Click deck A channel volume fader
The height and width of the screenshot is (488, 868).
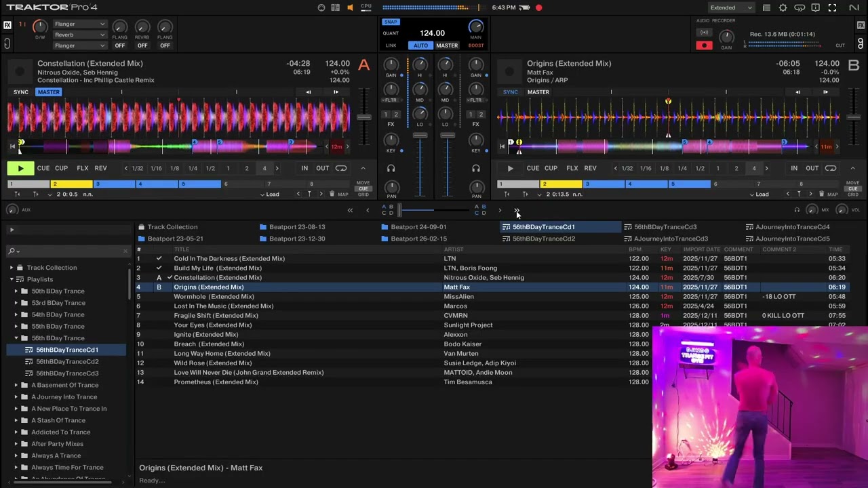coord(420,136)
